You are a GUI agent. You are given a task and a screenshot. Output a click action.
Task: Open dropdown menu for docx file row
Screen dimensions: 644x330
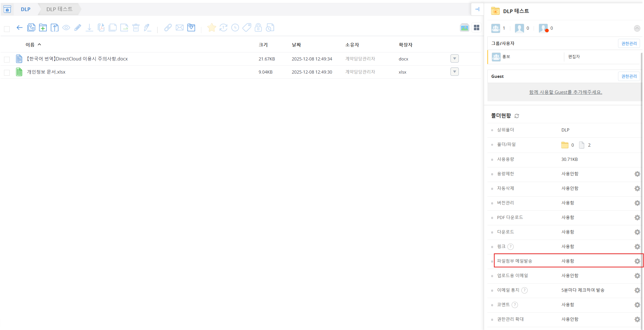(x=454, y=59)
